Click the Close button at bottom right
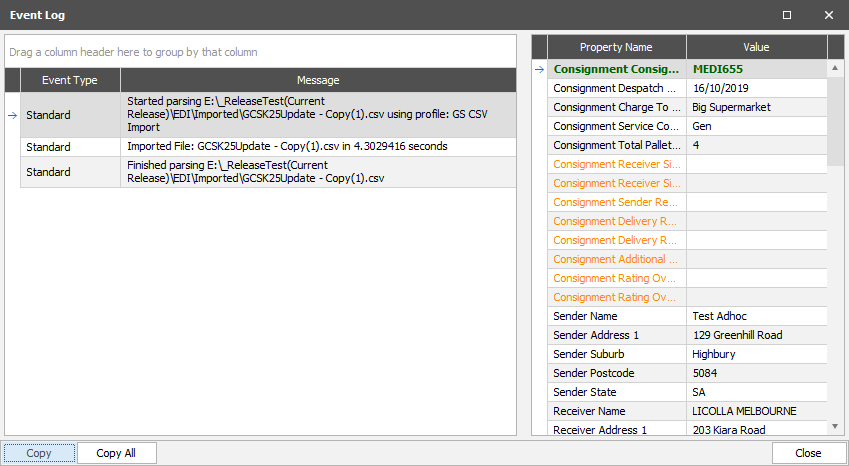Viewport: 849px width, 466px height. (x=808, y=453)
